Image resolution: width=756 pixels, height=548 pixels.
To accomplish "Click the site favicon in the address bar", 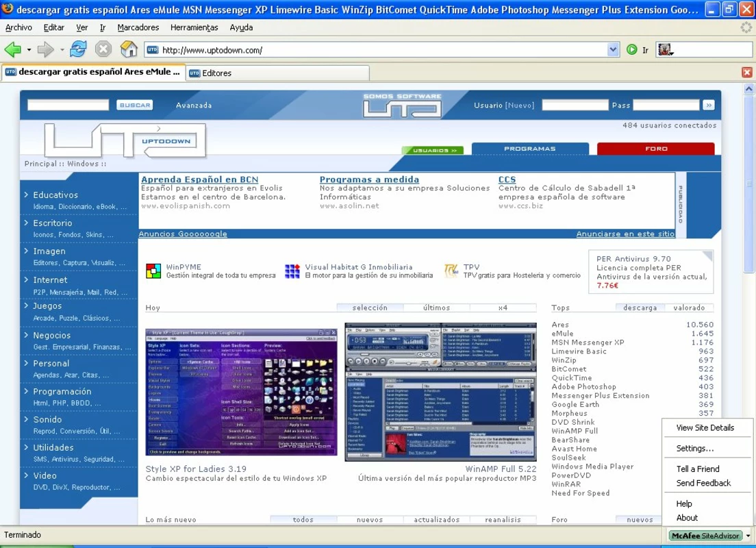I will point(152,50).
